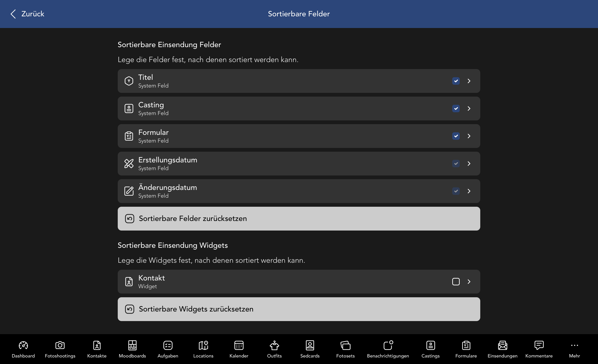The height and width of the screenshot is (364, 598).
Task: Click the Titel field hexagon icon
Action: click(129, 81)
